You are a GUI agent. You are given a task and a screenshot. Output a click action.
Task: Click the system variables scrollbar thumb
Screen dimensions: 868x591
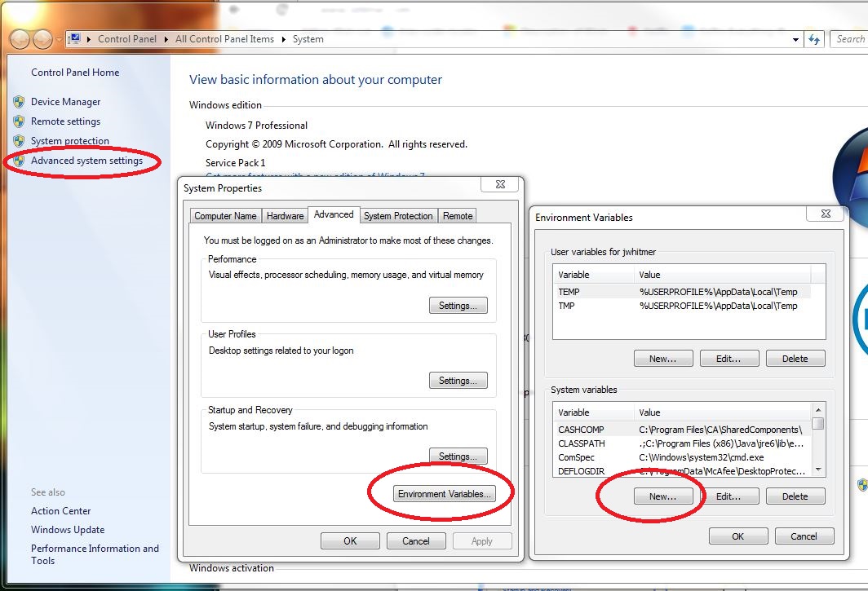point(818,423)
